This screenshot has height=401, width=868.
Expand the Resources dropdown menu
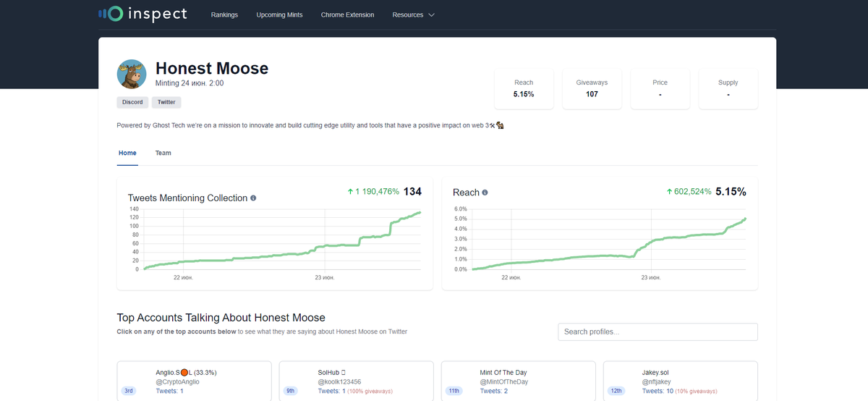click(x=413, y=14)
